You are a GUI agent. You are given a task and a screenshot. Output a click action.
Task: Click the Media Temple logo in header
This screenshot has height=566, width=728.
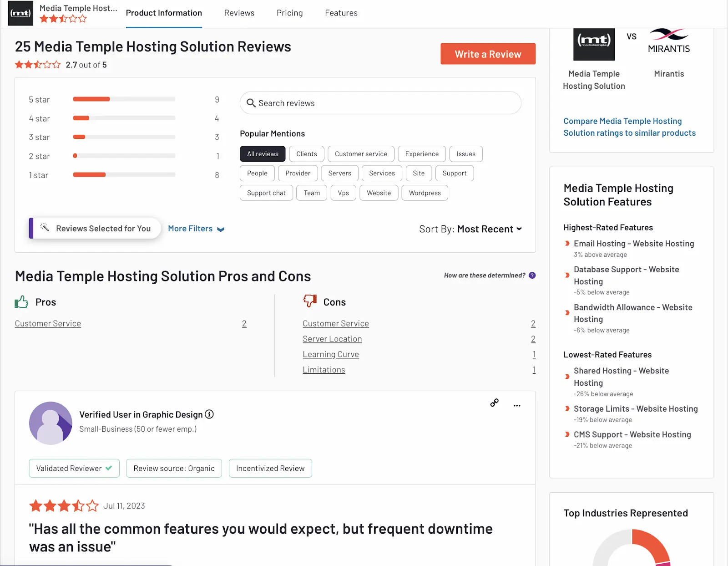click(x=20, y=13)
